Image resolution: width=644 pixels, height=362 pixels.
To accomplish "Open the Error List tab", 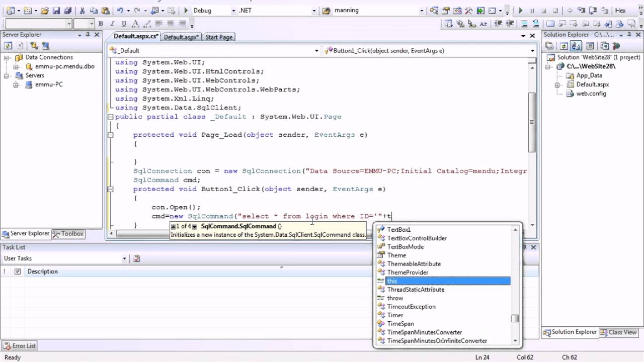I will coord(20,346).
